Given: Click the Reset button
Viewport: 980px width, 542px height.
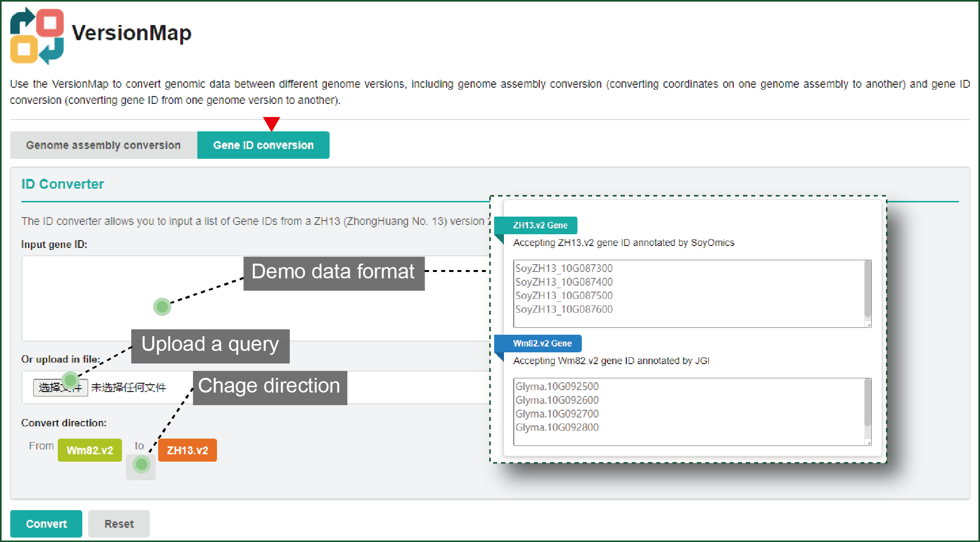Looking at the screenshot, I should pos(119,523).
